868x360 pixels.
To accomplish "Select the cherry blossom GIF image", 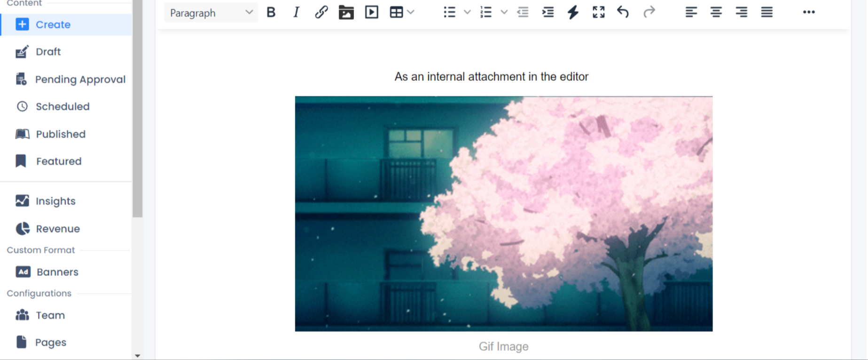I will 503,214.
